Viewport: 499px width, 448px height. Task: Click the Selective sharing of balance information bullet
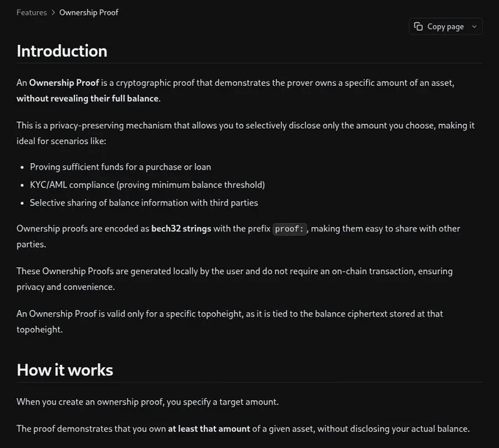(144, 203)
